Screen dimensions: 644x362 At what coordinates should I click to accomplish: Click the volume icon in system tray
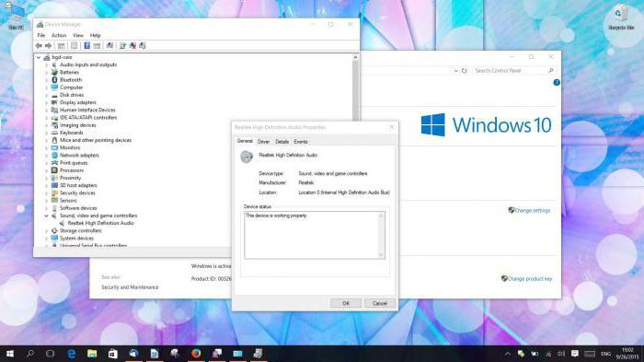point(561,354)
